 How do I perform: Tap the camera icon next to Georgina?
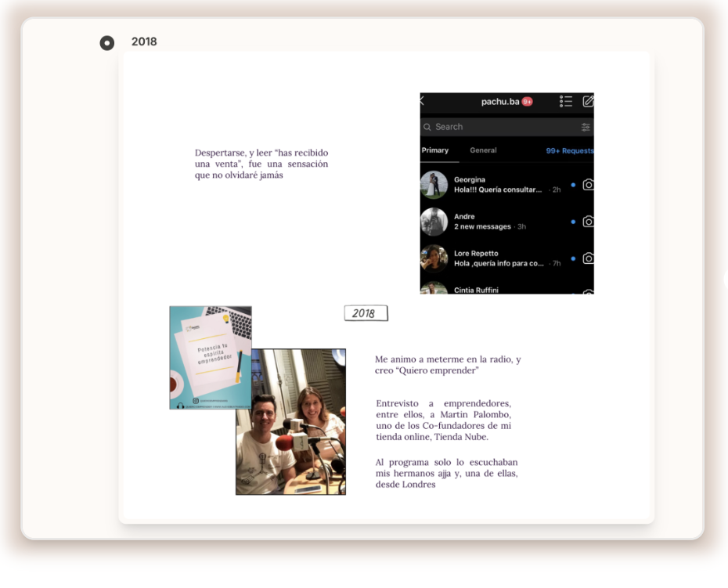[588, 185]
